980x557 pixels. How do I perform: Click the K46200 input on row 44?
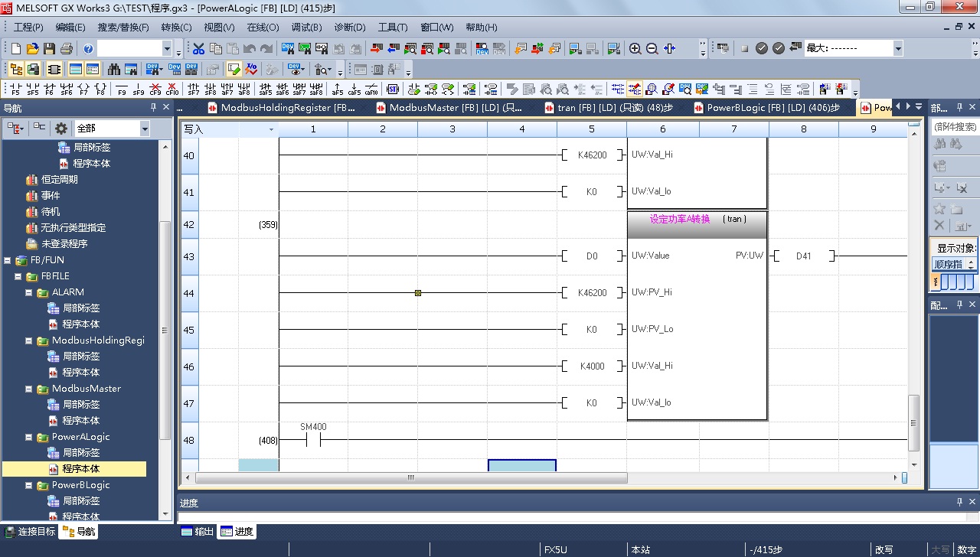coord(592,293)
